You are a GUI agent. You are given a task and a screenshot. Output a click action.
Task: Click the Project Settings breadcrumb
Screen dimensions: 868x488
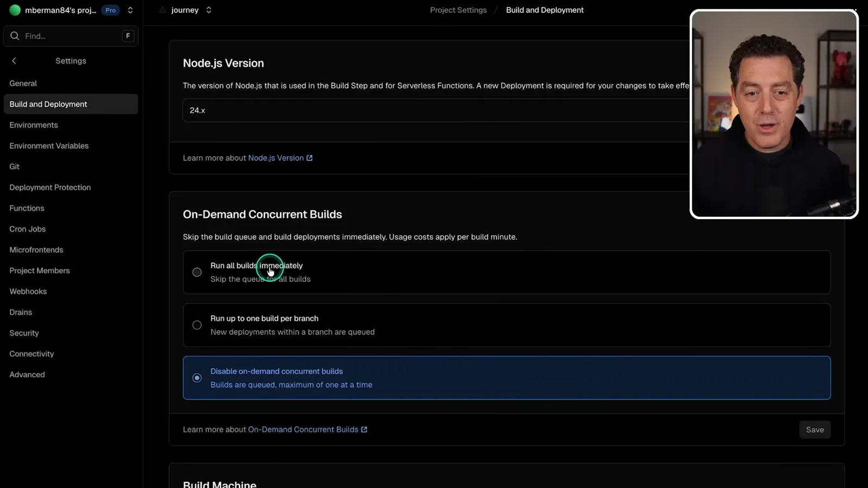click(458, 10)
